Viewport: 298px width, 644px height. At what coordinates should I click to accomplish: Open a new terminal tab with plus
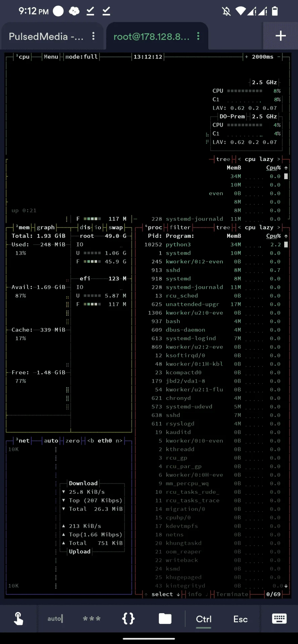(281, 36)
